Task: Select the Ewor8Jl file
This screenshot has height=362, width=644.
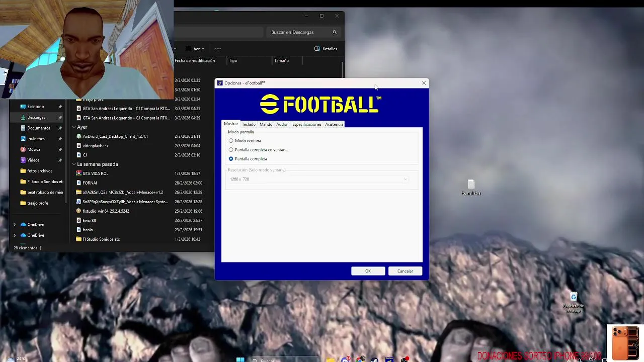Action: (89, 220)
